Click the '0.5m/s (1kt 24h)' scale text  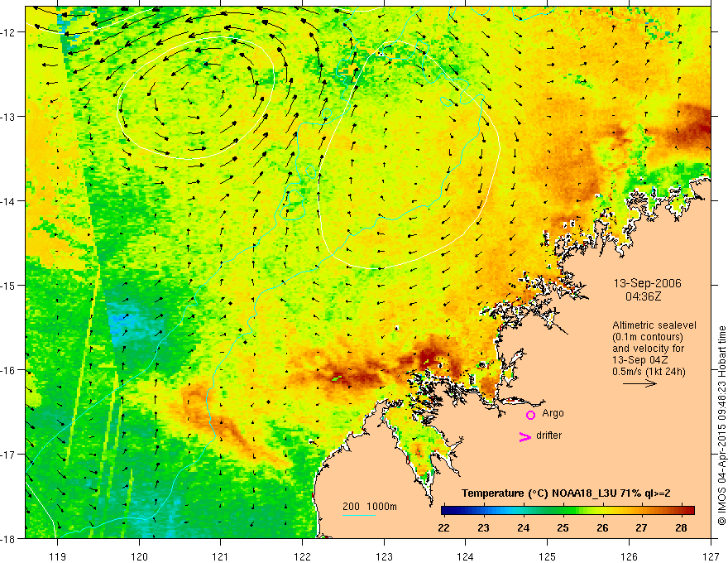649,372
